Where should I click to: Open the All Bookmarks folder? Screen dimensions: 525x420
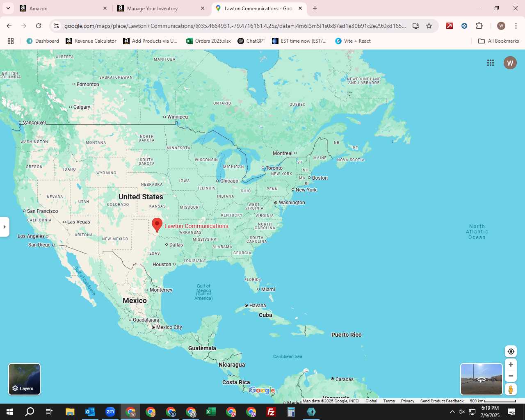(x=499, y=41)
